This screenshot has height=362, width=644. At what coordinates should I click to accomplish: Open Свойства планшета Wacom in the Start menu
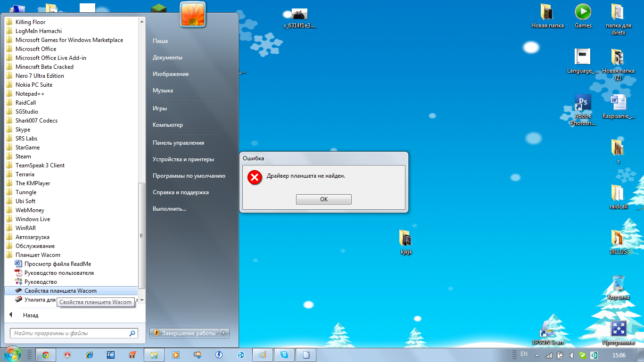(71, 291)
